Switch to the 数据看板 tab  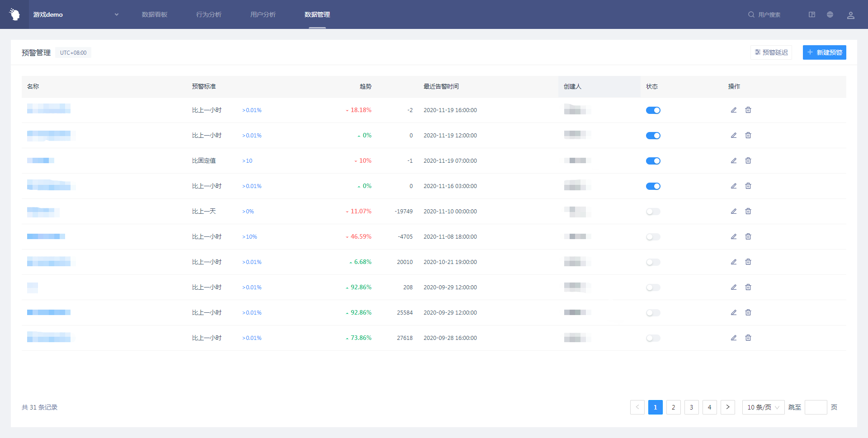[155, 14]
